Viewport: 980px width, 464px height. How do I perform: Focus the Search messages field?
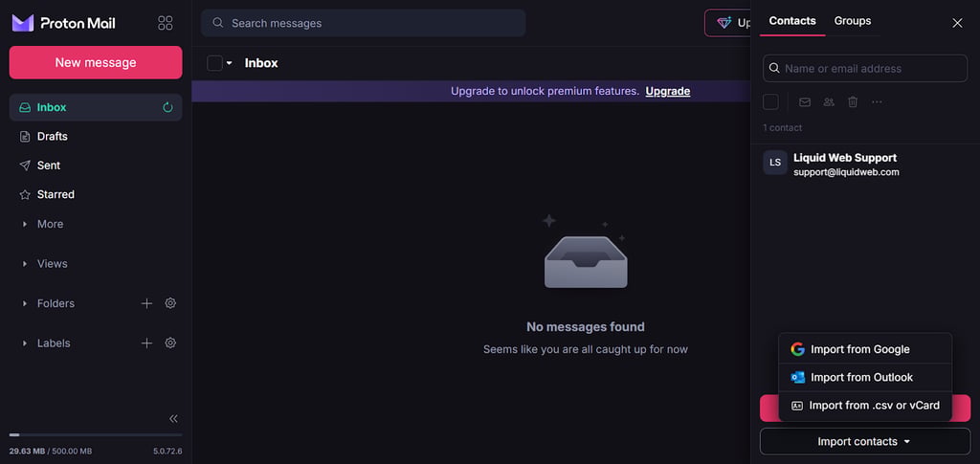point(363,23)
